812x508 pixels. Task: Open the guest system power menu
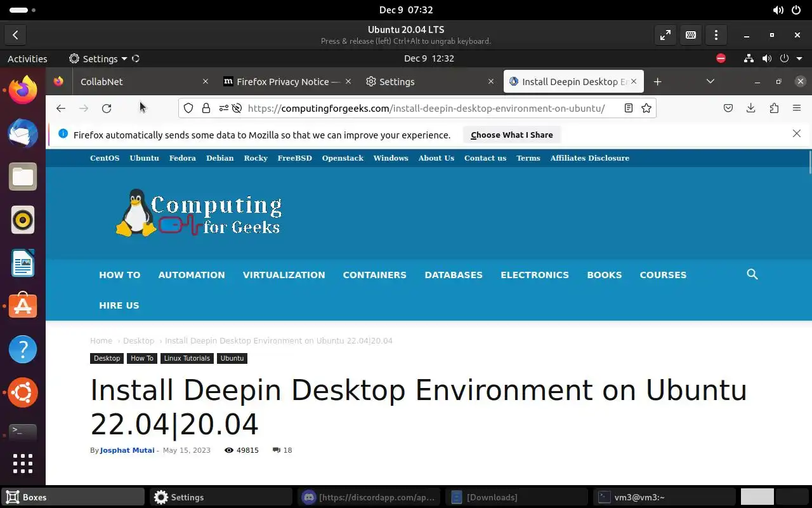(x=789, y=58)
